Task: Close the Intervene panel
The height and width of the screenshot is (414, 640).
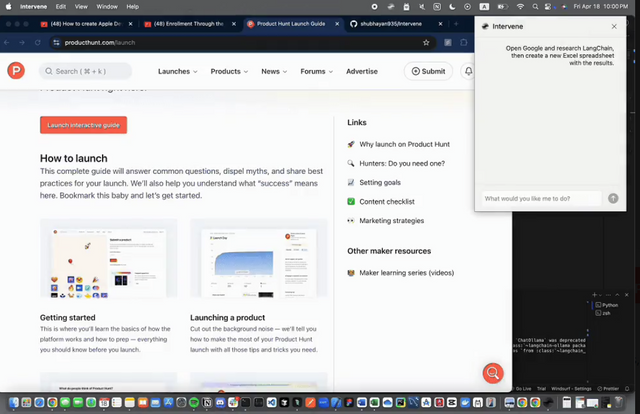Action: pos(614,26)
